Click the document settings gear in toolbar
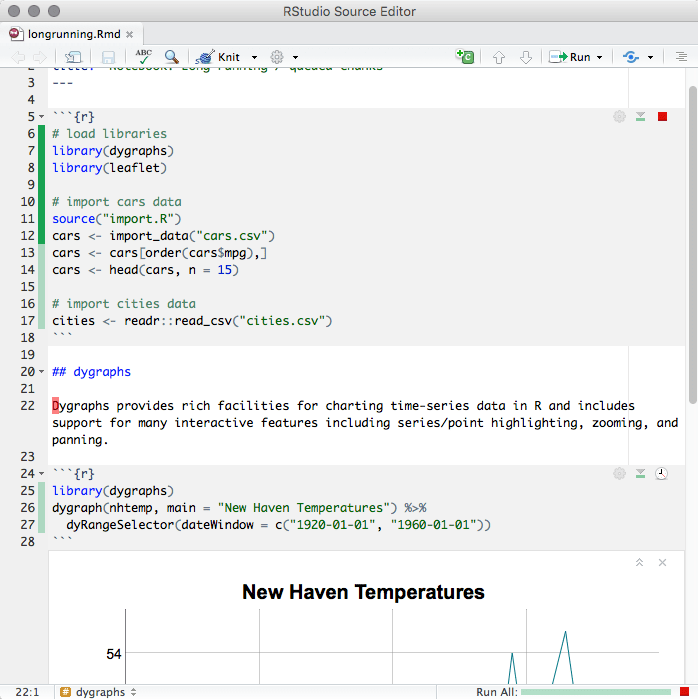This screenshot has width=698, height=699. (x=277, y=57)
